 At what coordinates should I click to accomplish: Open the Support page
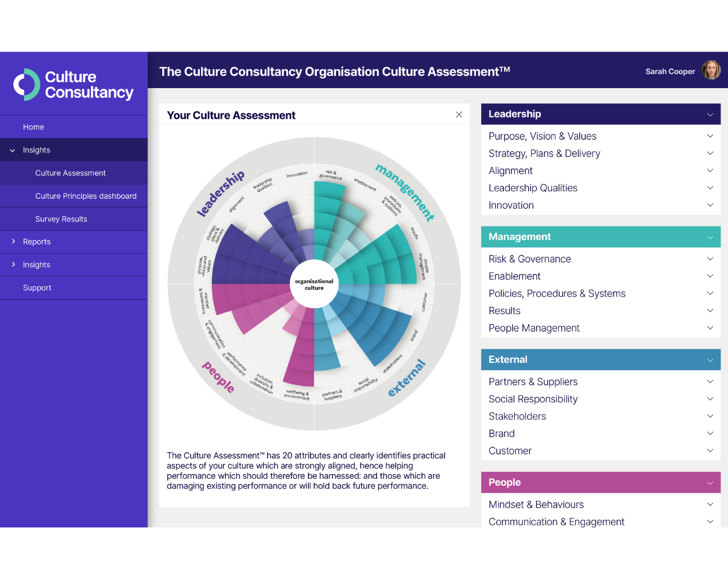[x=37, y=288]
